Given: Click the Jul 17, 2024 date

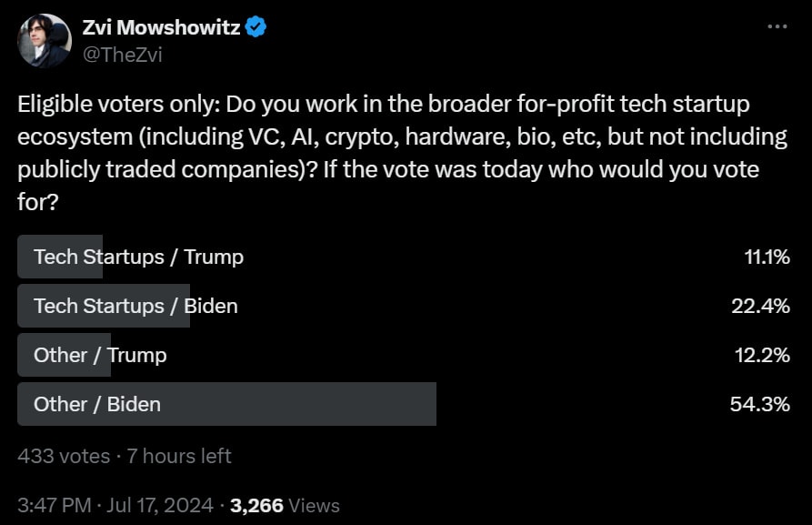Looking at the screenshot, I should coord(159,505).
